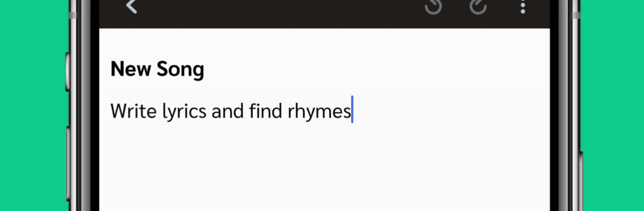Open the three-dot more options menu
644x211 pixels.
(523, 7)
